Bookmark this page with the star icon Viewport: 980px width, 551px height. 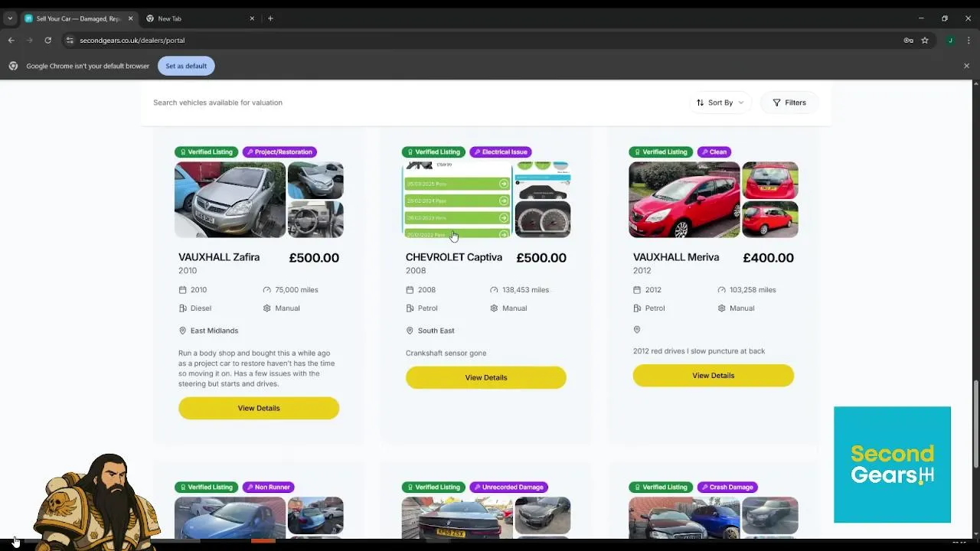tap(925, 40)
